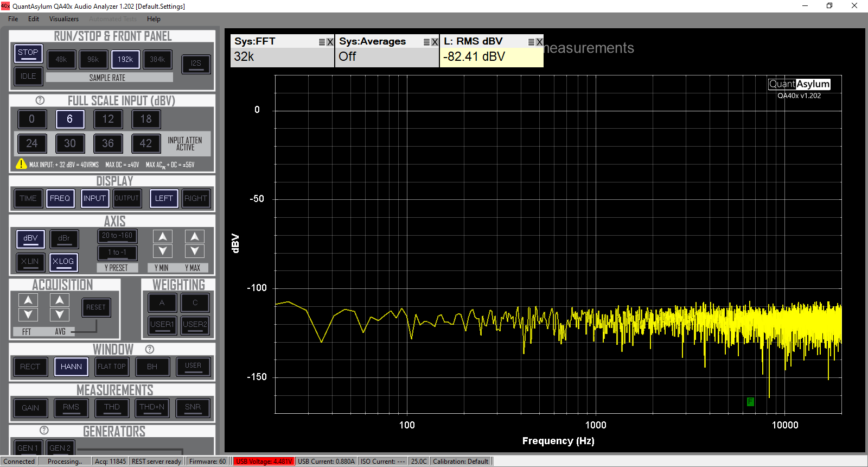Select 384k sample rate

point(157,60)
